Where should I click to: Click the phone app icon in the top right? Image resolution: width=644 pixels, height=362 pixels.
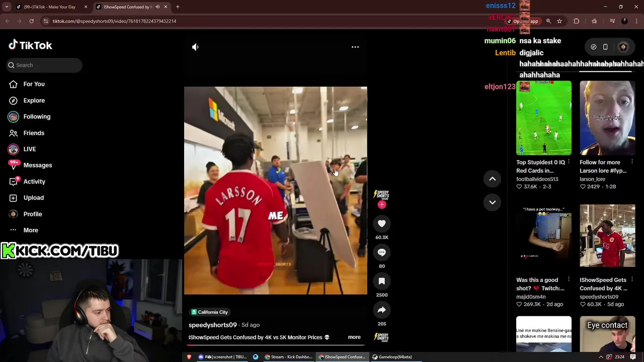(x=605, y=47)
